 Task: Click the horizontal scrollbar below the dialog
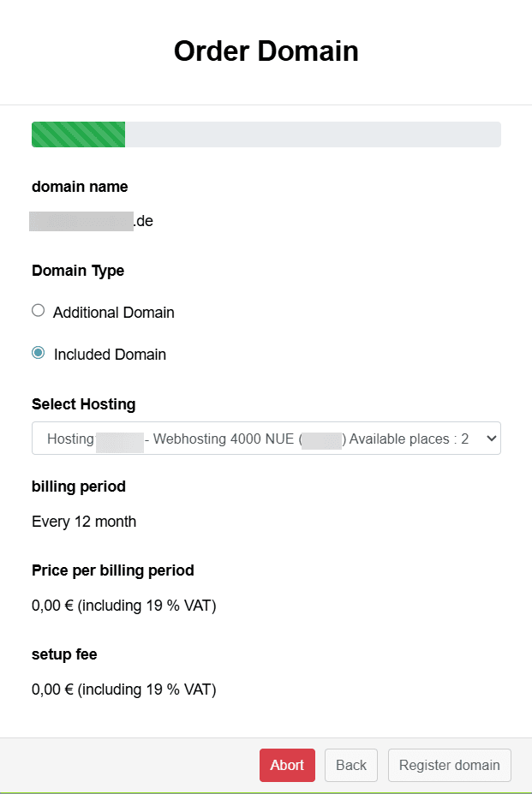pyautogui.click(x=266, y=790)
